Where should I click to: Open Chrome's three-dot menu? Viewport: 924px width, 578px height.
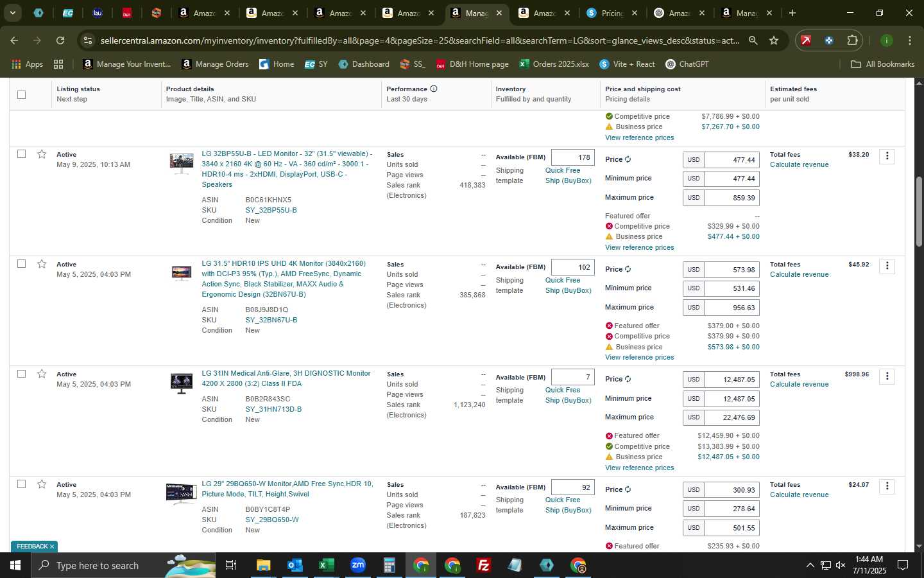910,40
